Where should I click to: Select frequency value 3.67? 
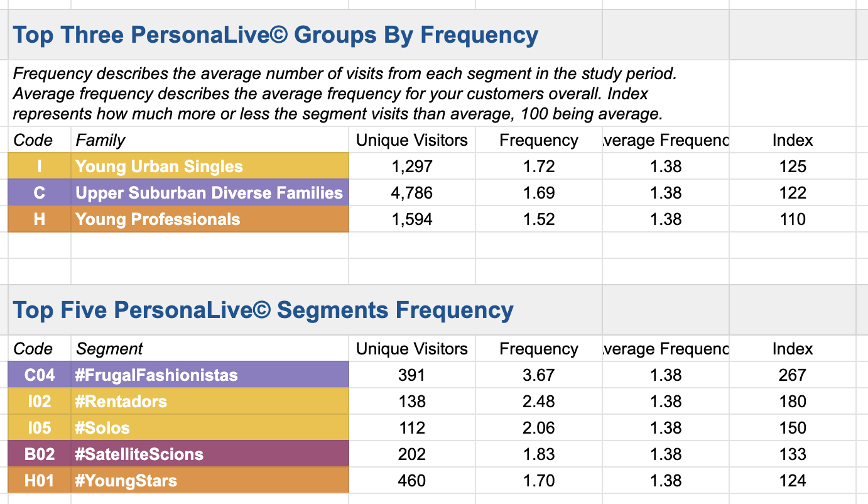coord(539,375)
